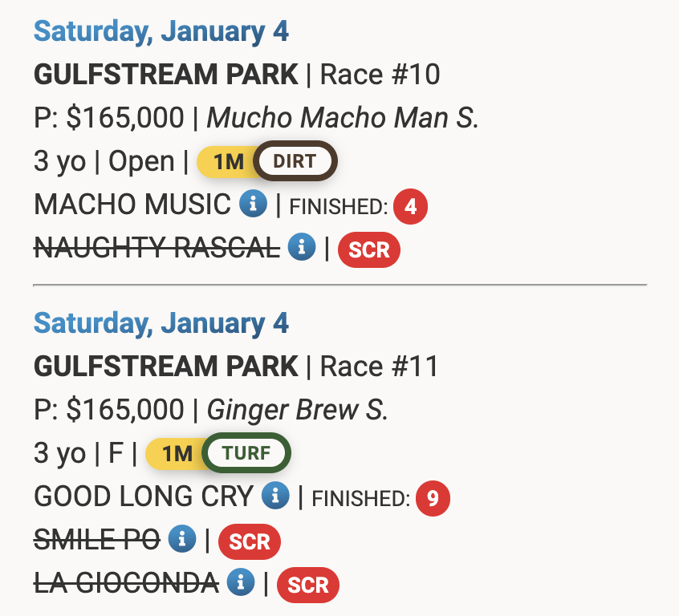Click the red finished position 4 badge
This screenshot has width=679, height=616.
coord(411,207)
